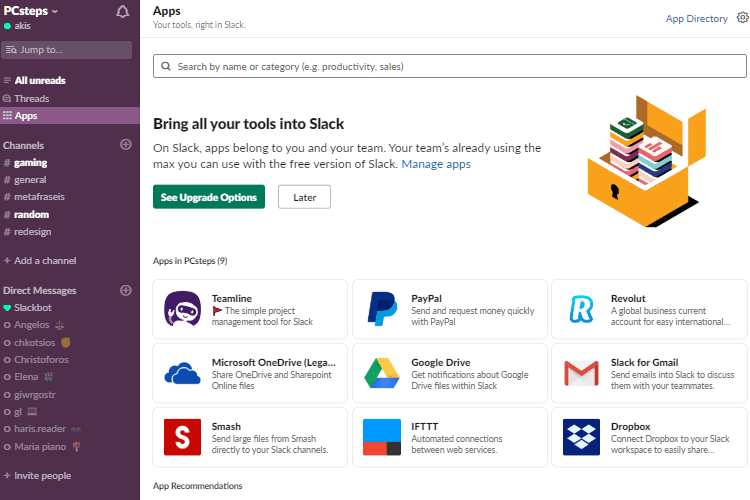This screenshot has height=500, width=750.
Task: Click the plus icon beside Channels
Action: (126, 144)
